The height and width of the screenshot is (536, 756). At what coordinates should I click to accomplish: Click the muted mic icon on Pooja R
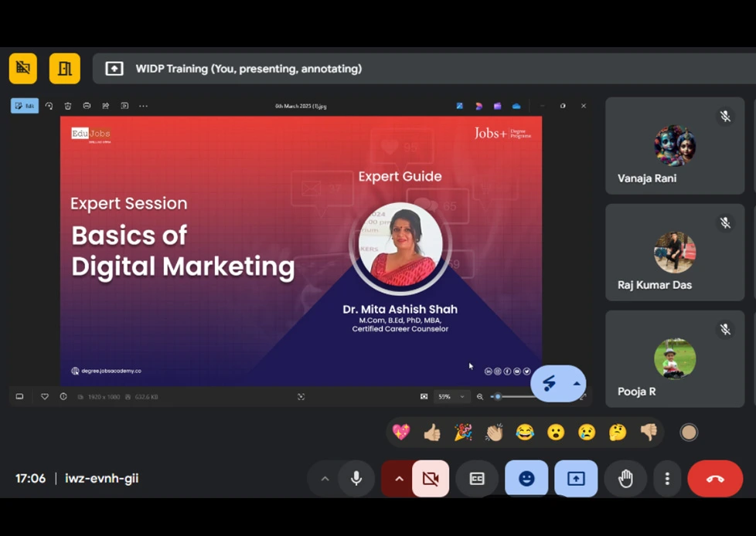tap(725, 329)
